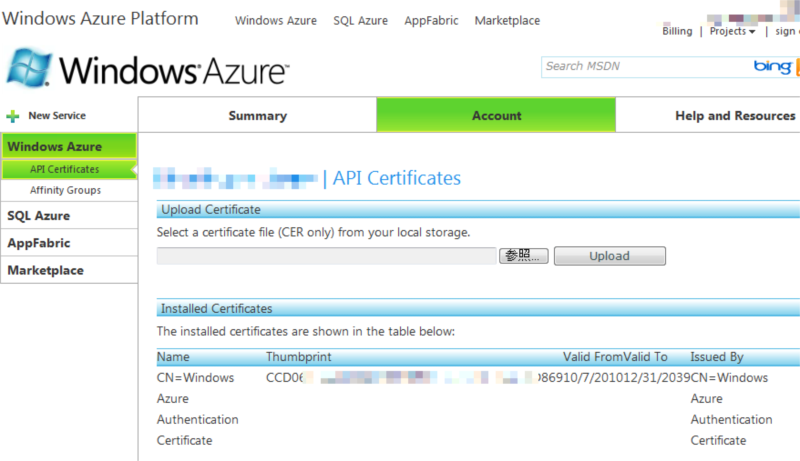Open the Help and Resources tab

(x=734, y=115)
